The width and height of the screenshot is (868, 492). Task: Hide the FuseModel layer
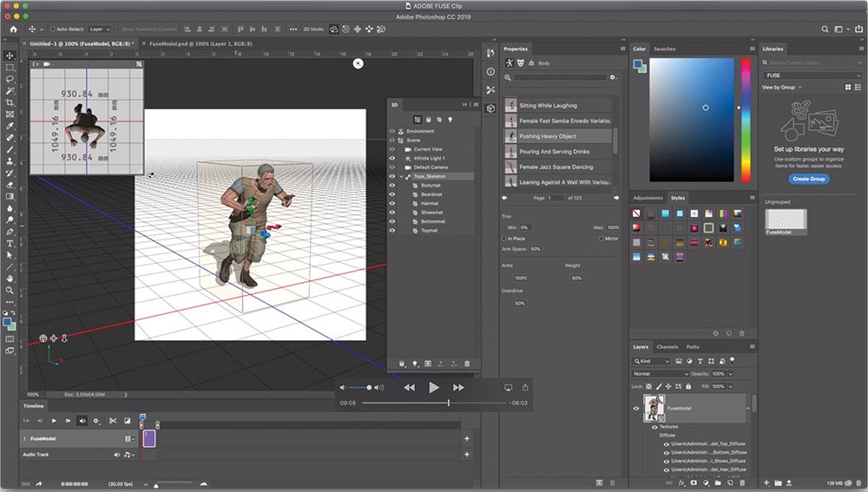click(x=636, y=409)
